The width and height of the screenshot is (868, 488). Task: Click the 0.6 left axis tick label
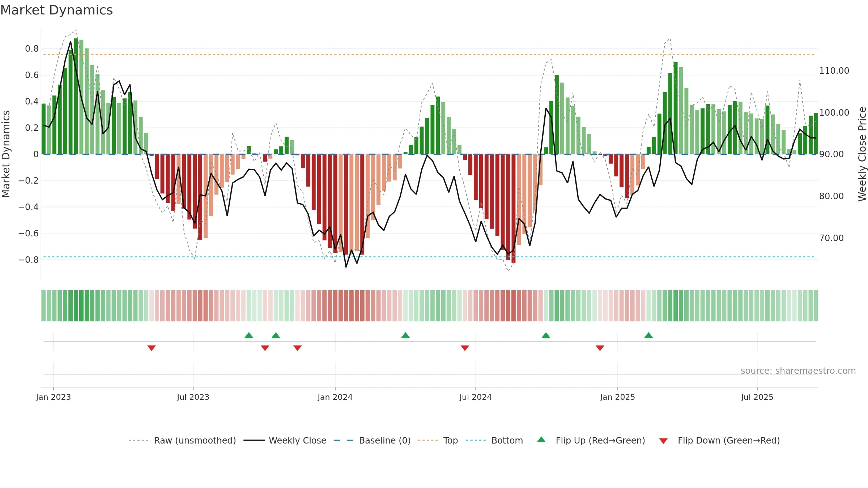(x=32, y=75)
